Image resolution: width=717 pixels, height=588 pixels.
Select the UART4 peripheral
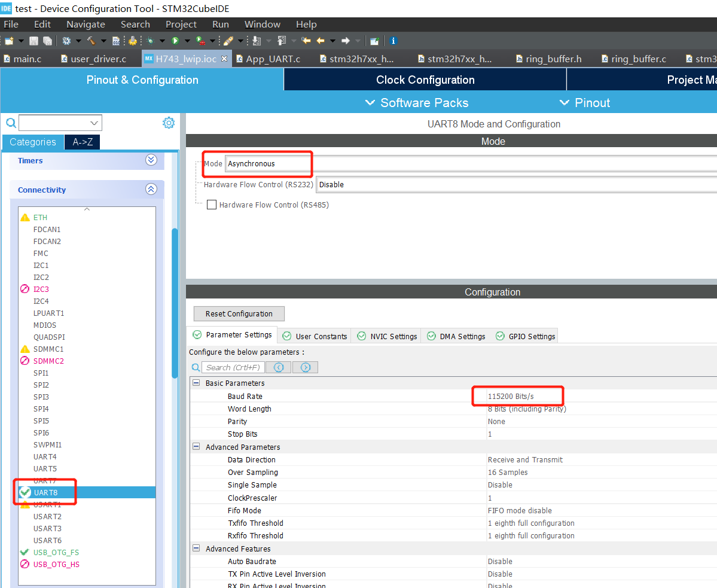45,457
